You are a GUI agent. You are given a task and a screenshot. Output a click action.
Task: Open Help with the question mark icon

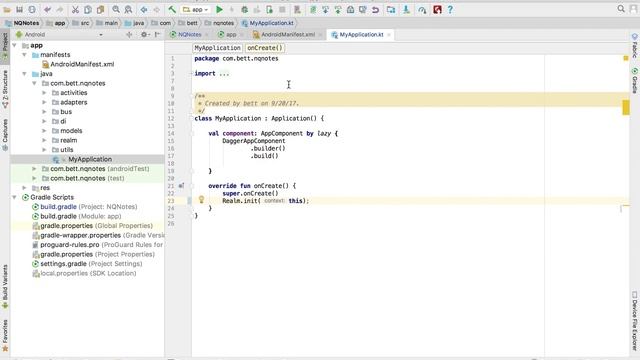tap(450, 9)
